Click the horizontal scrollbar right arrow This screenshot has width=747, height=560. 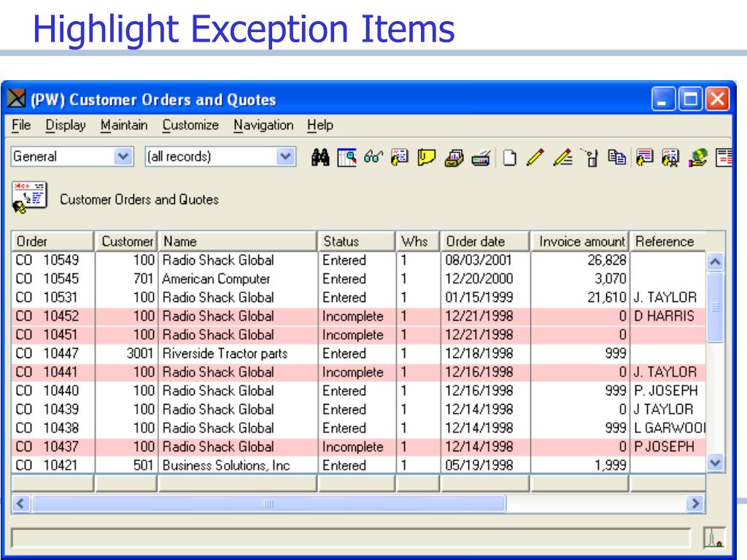click(695, 503)
